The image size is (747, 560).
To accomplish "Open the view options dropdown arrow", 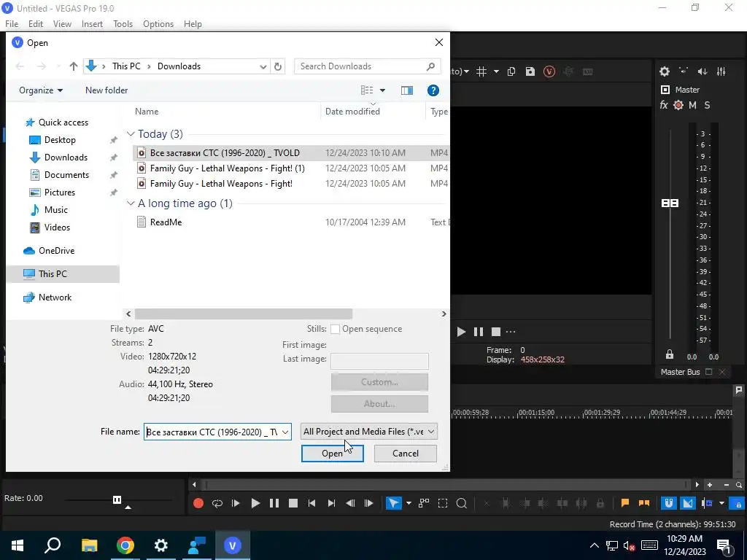I will coord(382,90).
